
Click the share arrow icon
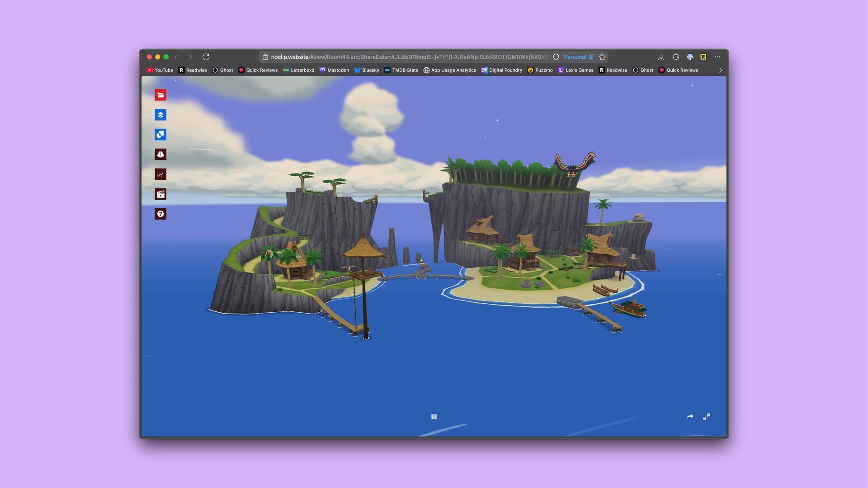tap(689, 417)
